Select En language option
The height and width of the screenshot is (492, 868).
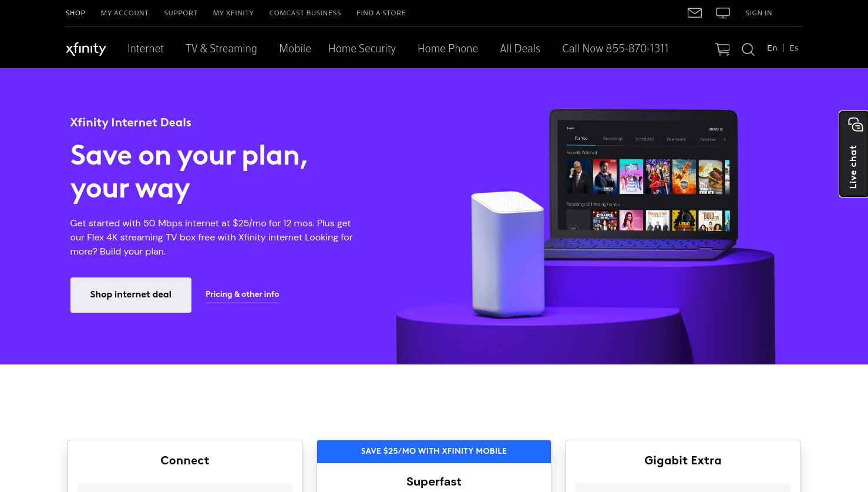tap(772, 48)
